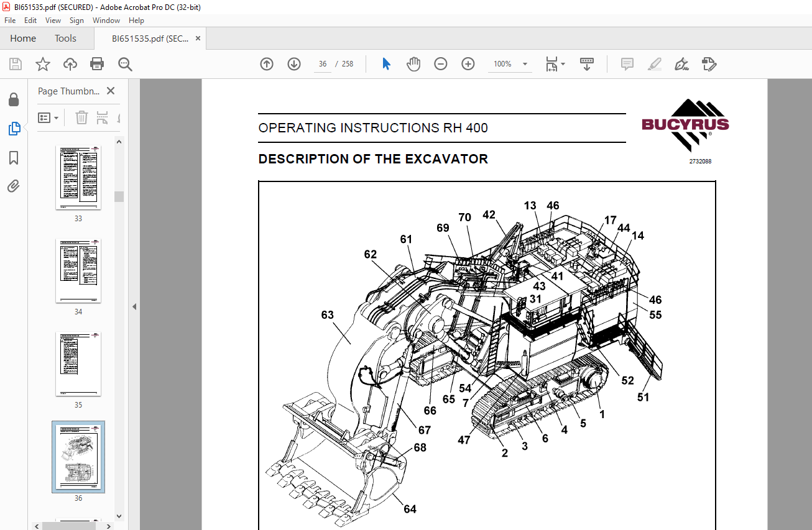Zoom in with plus icon

tap(468, 64)
